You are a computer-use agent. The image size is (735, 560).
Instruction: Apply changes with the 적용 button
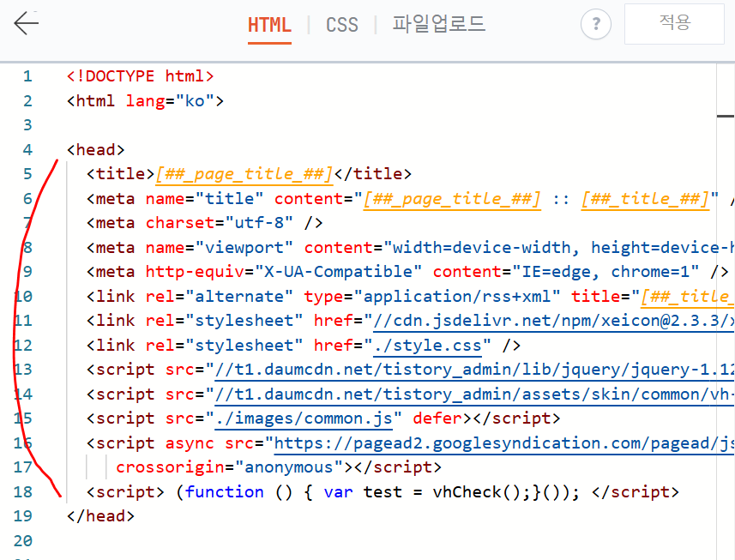(674, 24)
